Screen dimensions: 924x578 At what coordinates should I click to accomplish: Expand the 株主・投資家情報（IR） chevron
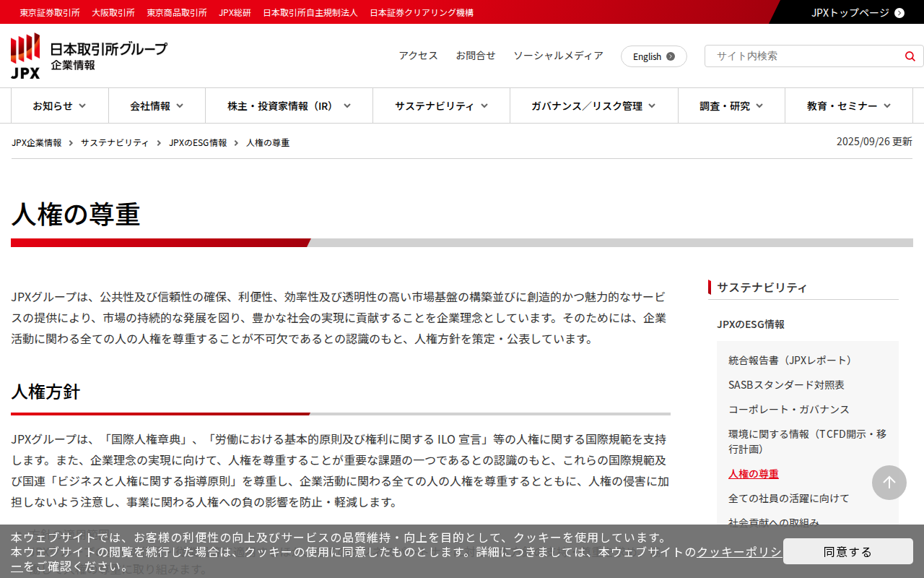(347, 106)
